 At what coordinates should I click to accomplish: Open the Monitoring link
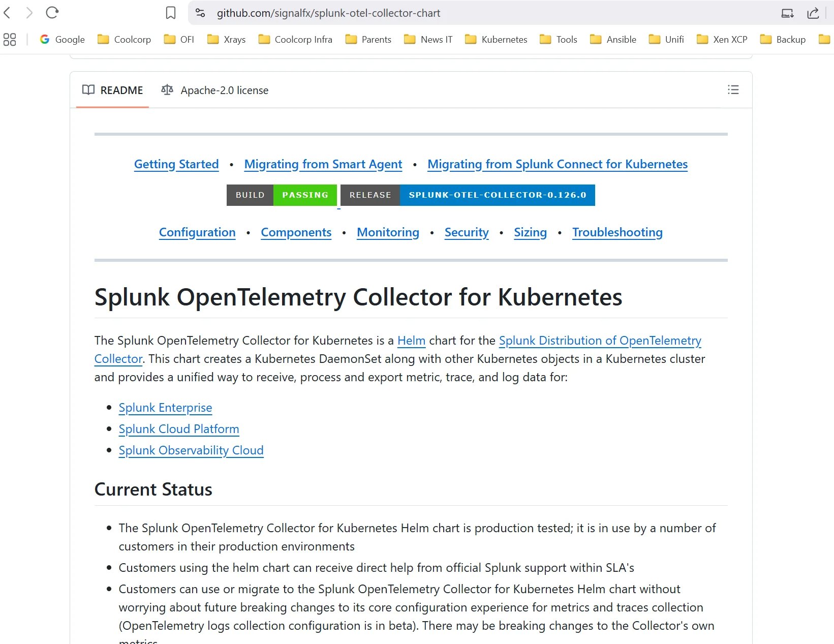pos(388,232)
